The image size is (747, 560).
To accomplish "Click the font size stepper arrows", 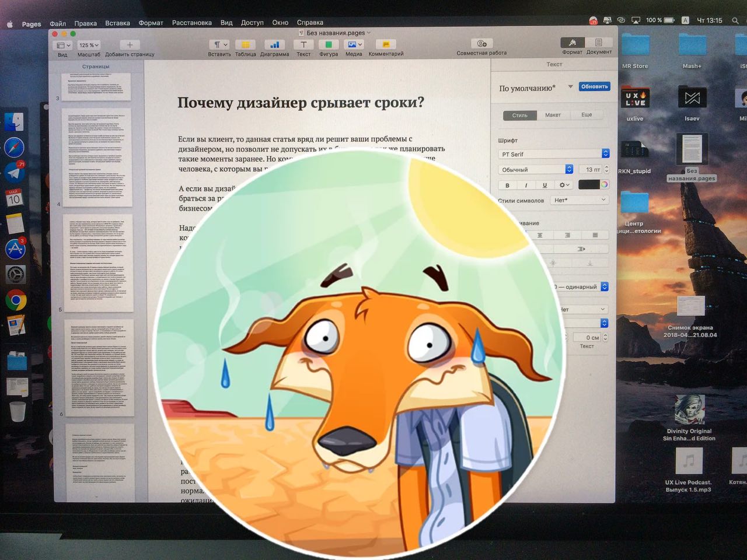I will pos(606,170).
